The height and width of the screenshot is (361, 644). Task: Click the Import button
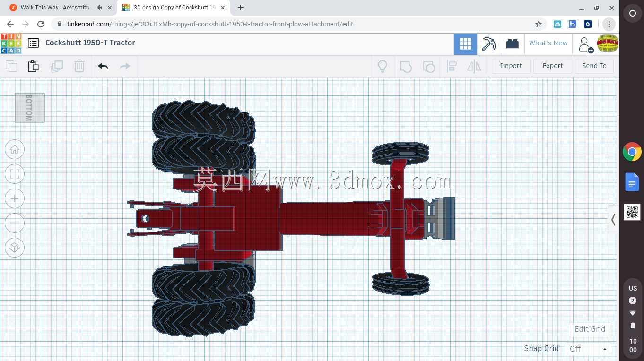pos(511,66)
